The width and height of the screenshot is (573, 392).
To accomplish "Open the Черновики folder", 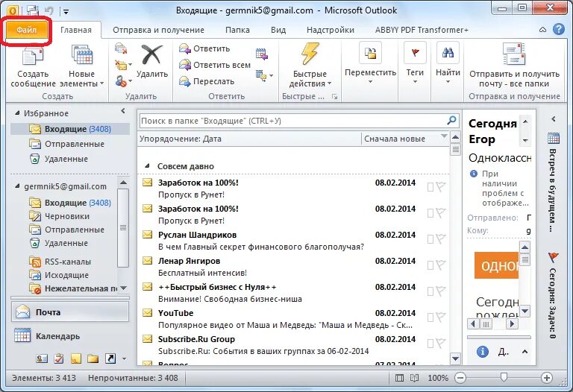I will tap(59, 216).
